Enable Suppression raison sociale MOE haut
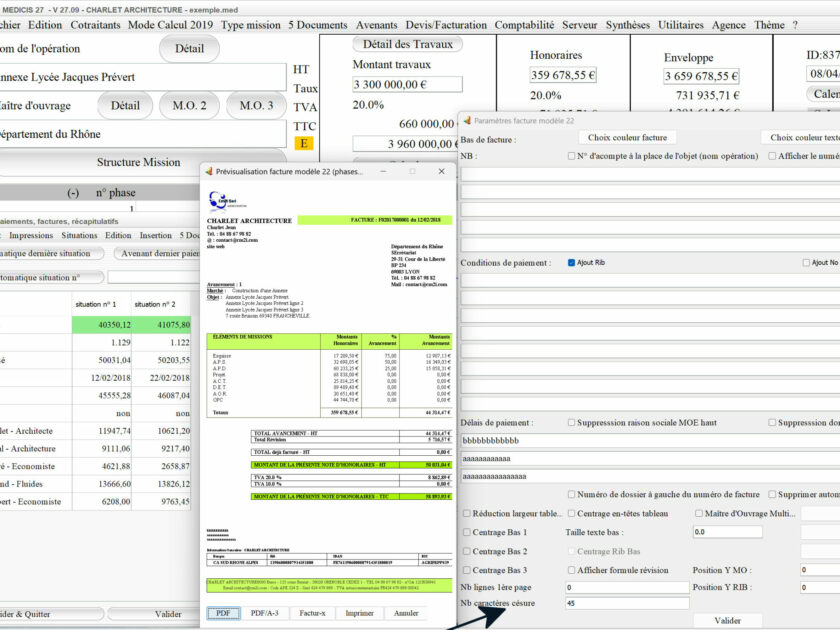Screen dimensions: 840x630 coord(571,423)
